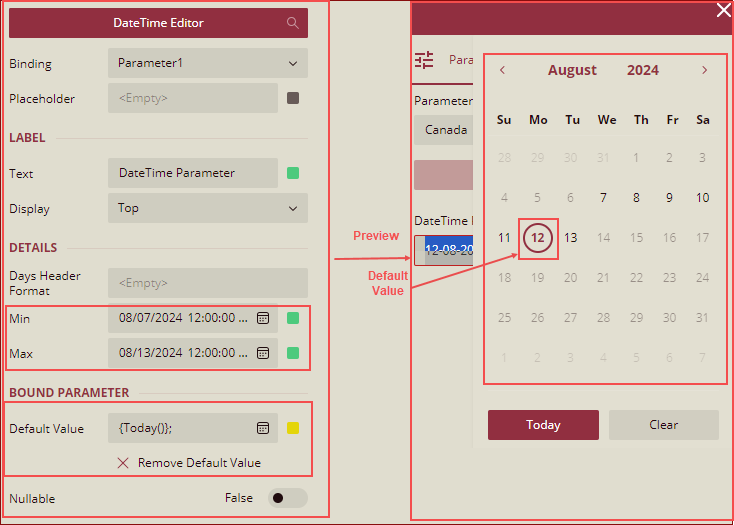Click the Days Header Format field
This screenshot has height=525, width=734.
coord(208,283)
